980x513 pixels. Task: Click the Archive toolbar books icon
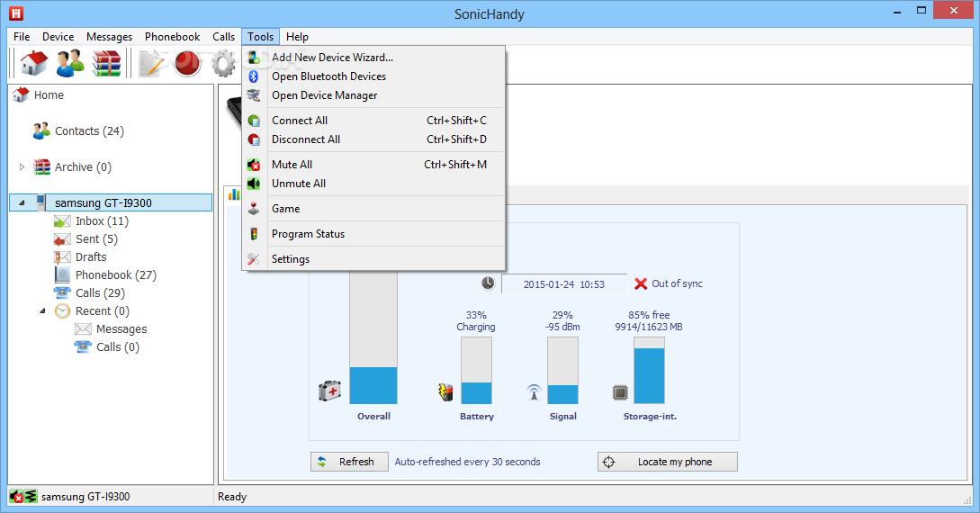pos(107,63)
